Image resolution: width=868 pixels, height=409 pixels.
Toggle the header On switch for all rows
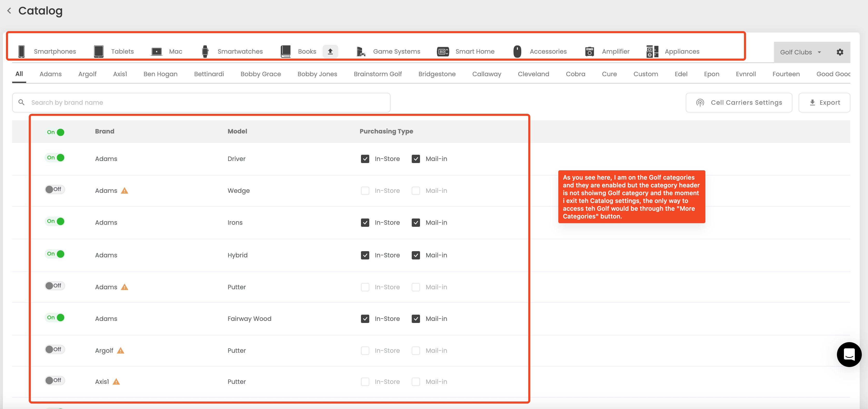tap(55, 132)
